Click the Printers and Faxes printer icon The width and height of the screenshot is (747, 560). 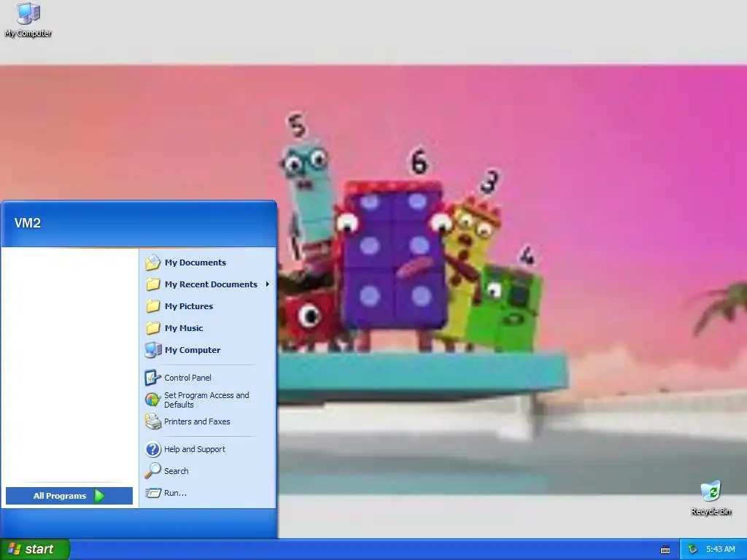tap(153, 421)
